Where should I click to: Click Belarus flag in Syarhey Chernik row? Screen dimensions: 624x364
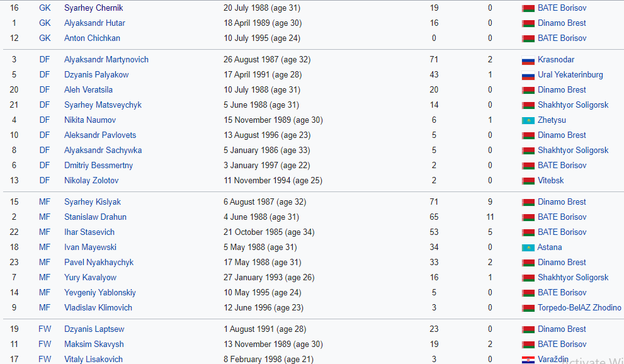528,8
